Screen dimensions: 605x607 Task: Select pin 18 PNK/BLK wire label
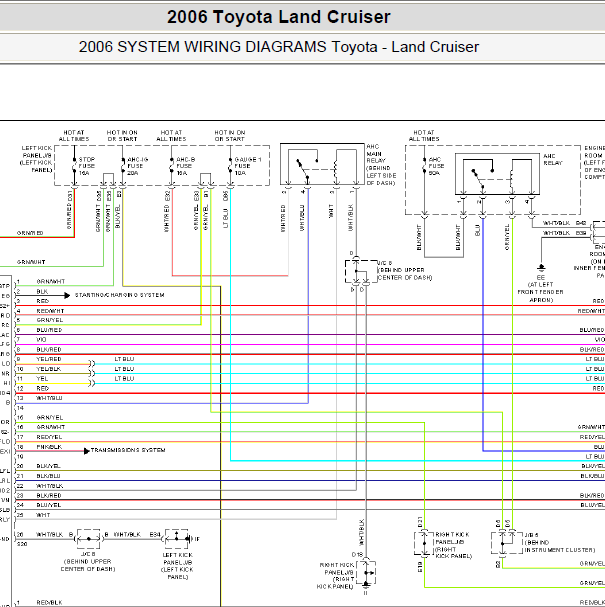(x=49, y=447)
